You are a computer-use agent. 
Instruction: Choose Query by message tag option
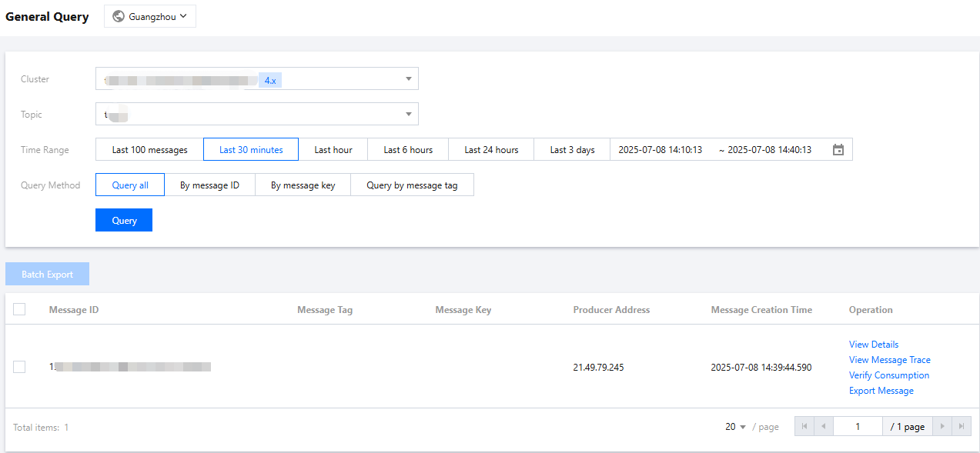point(412,185)
